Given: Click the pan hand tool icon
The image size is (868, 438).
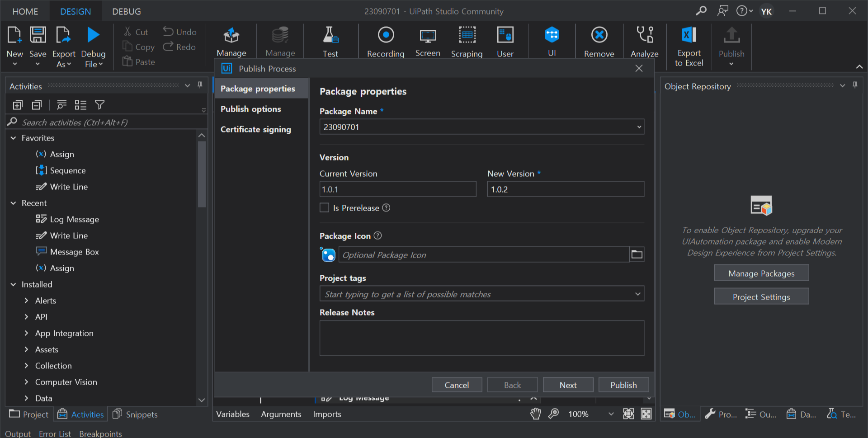Looking at the screenshot, I should [x=536, y=414].
